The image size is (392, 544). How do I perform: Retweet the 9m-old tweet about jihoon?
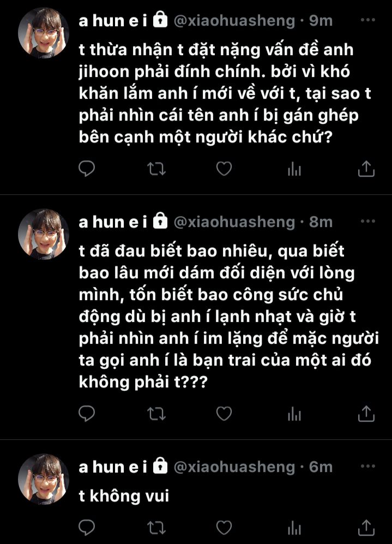click(156, 169)
